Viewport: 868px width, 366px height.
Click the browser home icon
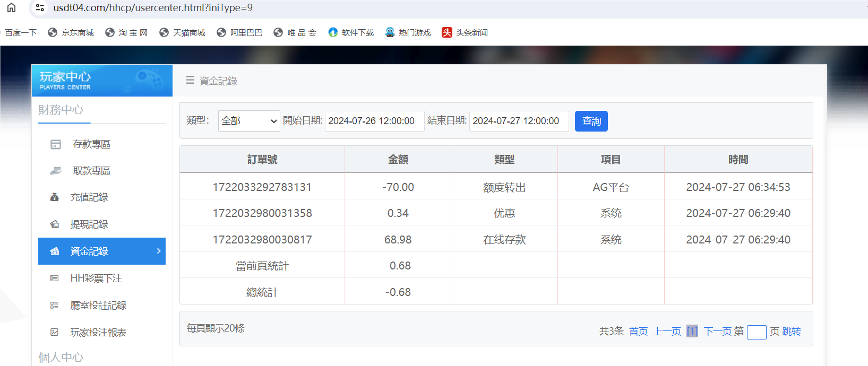pos(11,7)
